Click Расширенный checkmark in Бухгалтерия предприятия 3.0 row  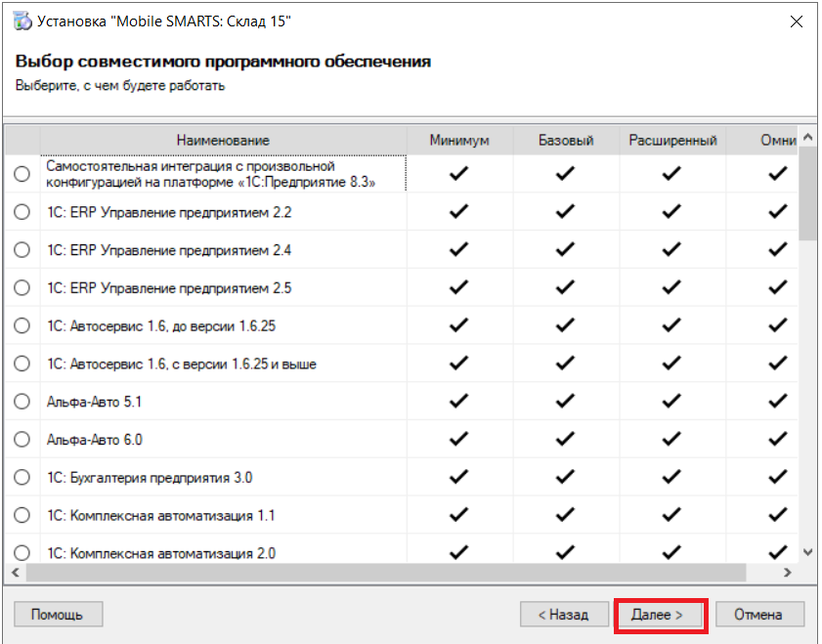pyautogui.click(x=671, y=477)
